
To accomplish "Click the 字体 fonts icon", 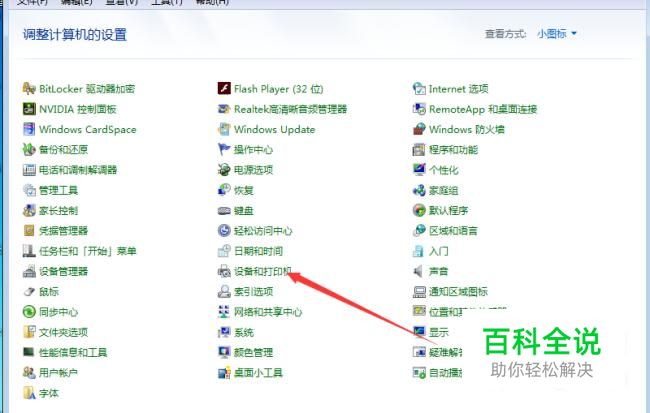I will pos(29,393).
